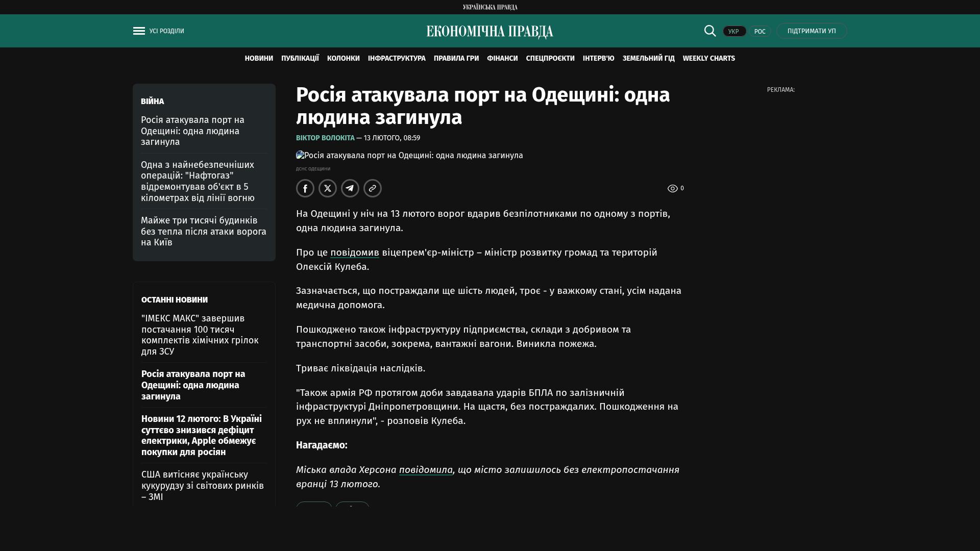Copy article link with chain icon
980x551 pixels.
point(373,188)
